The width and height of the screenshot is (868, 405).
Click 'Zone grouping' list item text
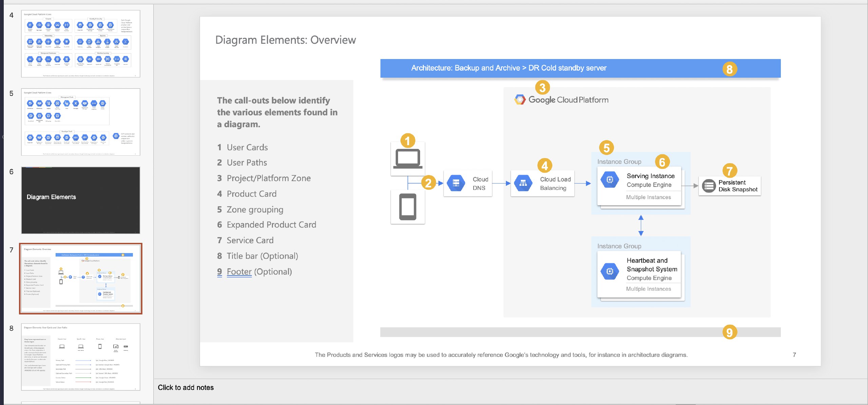click(x=255, y=210)
